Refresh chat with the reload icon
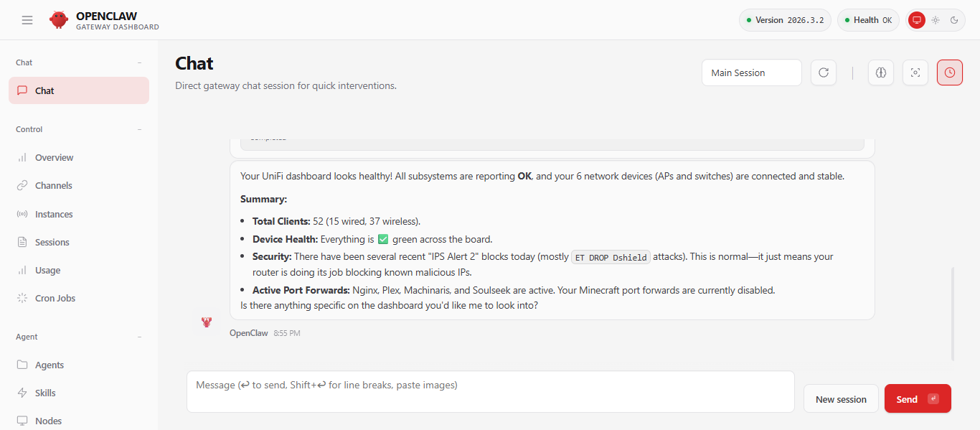The image size is (980, 430). tap(824, 73)
